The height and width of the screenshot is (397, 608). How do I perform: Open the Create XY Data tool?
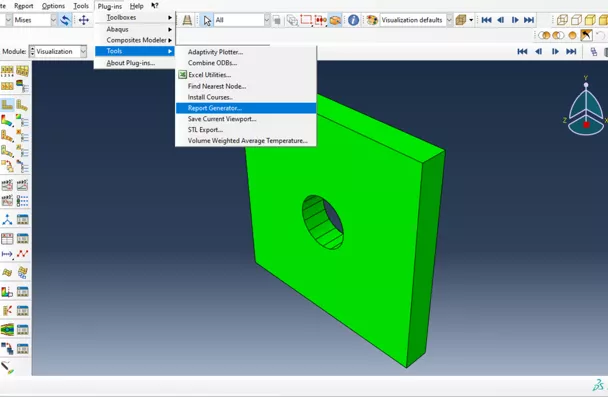coord(7,238)
